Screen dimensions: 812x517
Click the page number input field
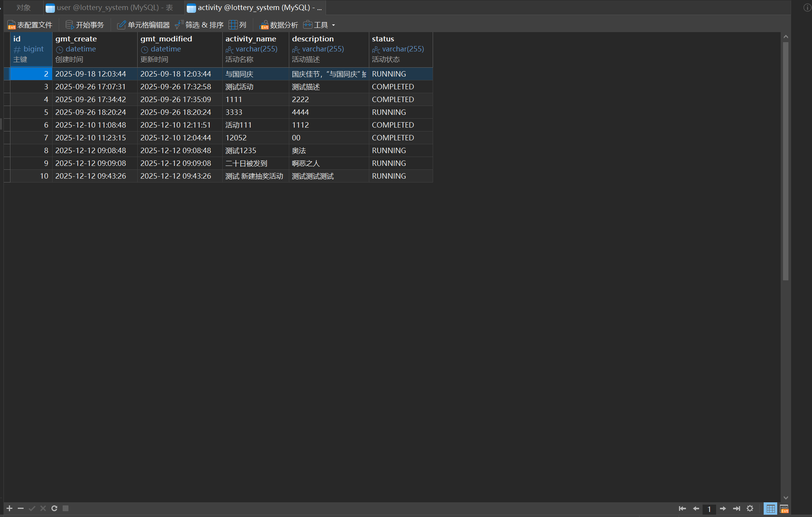coord(709,509)
